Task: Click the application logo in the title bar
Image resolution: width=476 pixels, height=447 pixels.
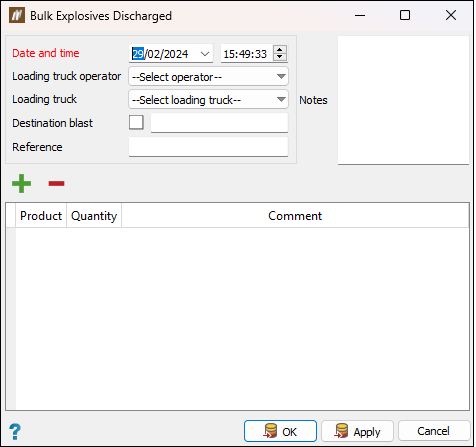Action: tap(17, 16)
